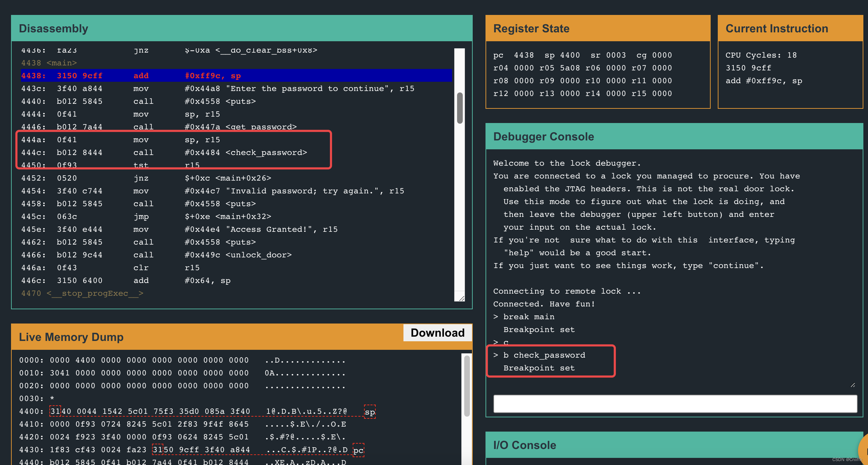This screenshot has width=868, height=465.
Task: Select the highlighted instruction line at 4438
Action: click(x=236, y=76)
